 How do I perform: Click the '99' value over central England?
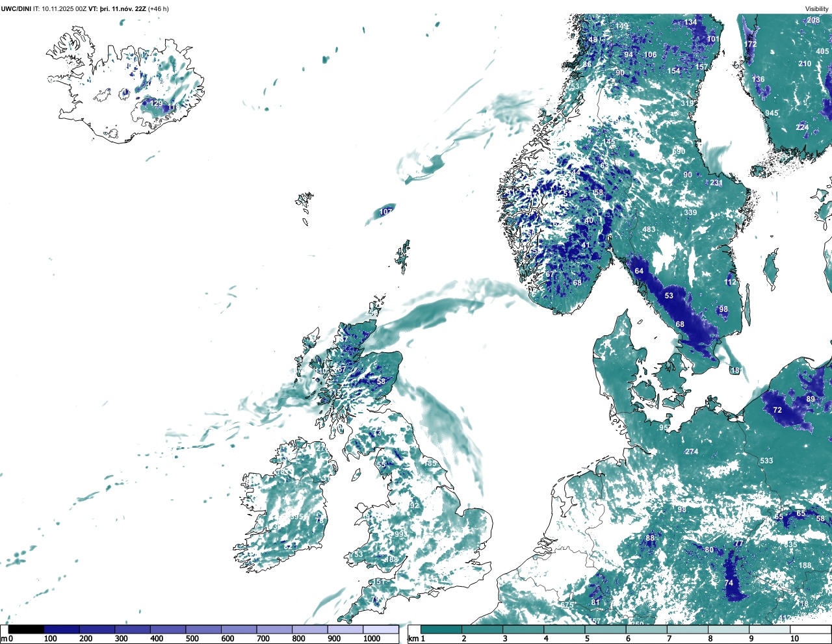399,534
